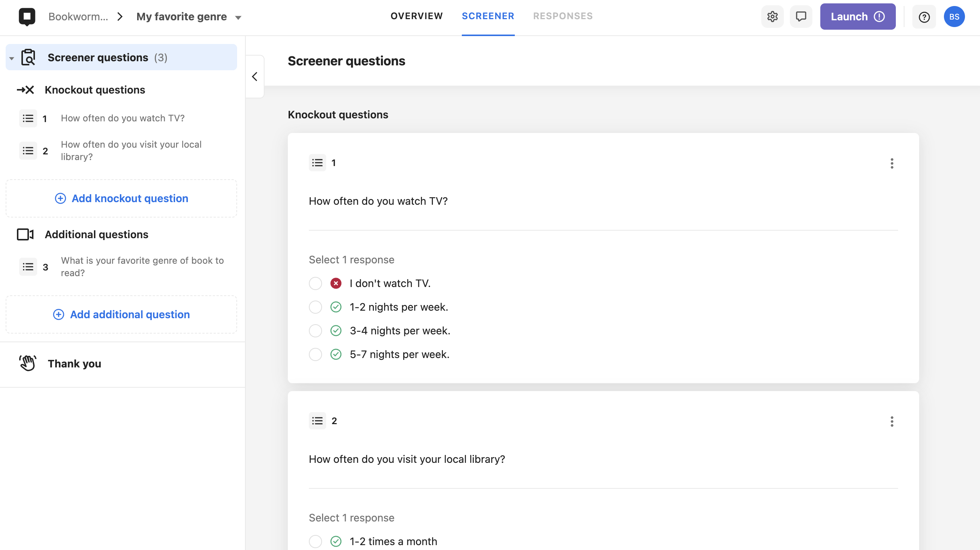Open the three-dot menu for question 1
980x550 pixels.
[x=892, y=163]
